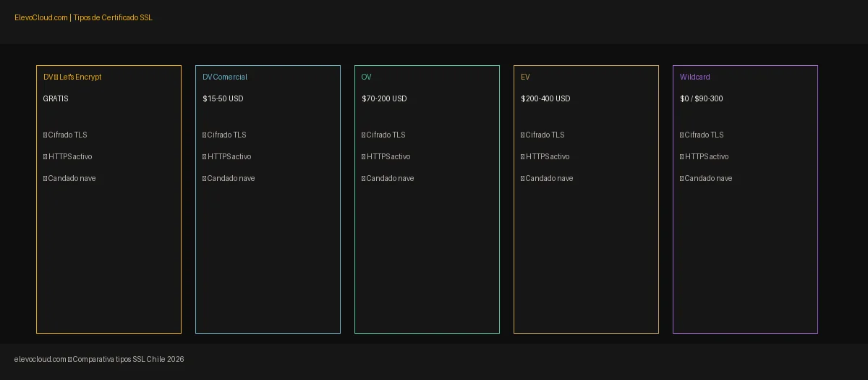Click the $0 / $90-300 price

(x=702, y=98)
